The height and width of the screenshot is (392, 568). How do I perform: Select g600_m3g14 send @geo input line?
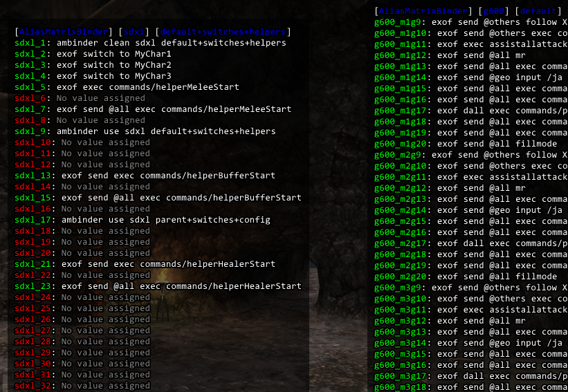(x=470, y=343)
